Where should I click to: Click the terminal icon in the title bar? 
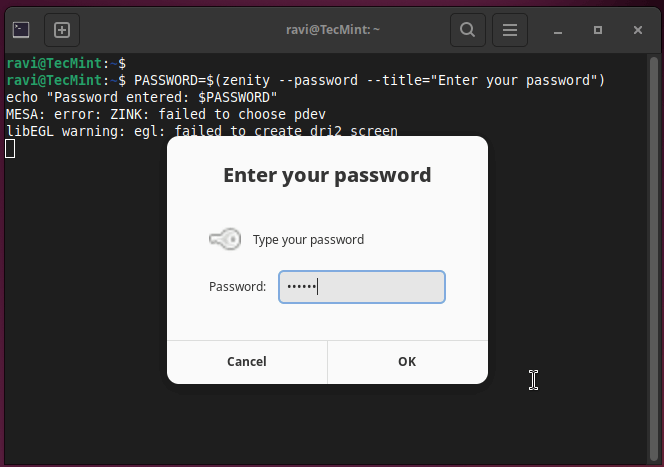pyautogui.click(x=21, y=30)
